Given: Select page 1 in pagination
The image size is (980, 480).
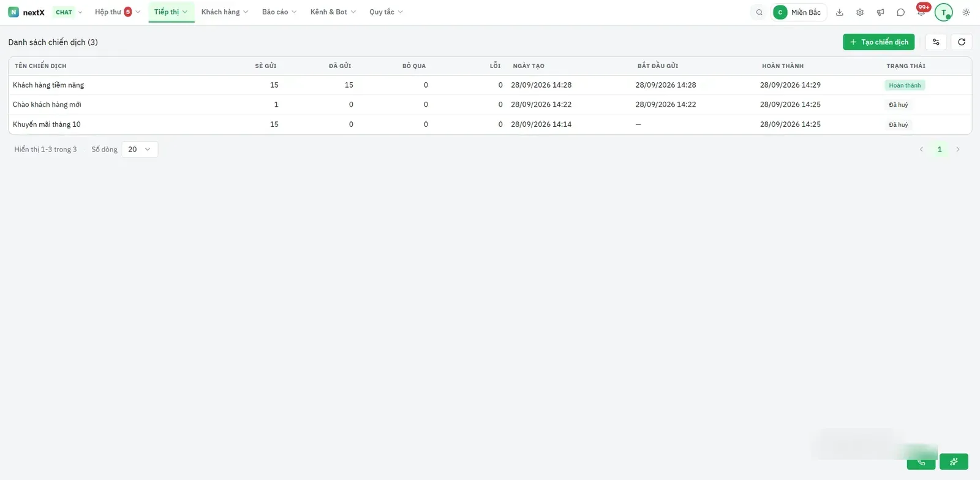Looking at the screenshot, I should click(x=940, y=150).
